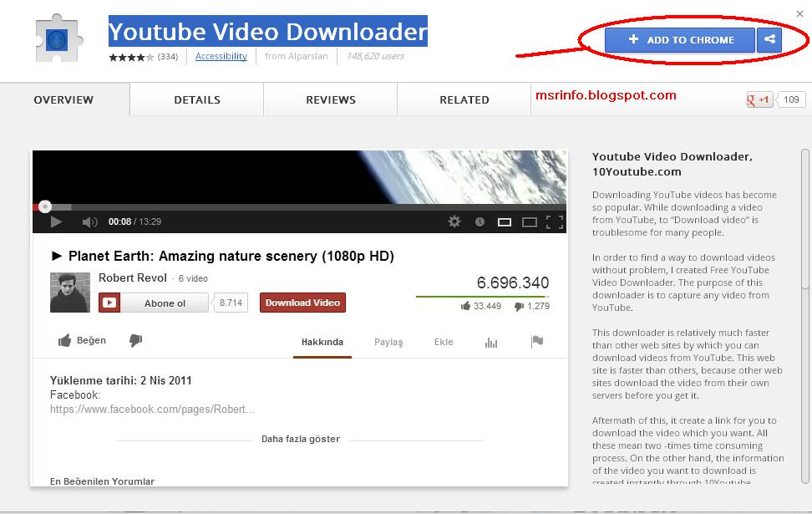Click the Planet Earth video title
Screen dimensions: 812x514
coord(231,256)
